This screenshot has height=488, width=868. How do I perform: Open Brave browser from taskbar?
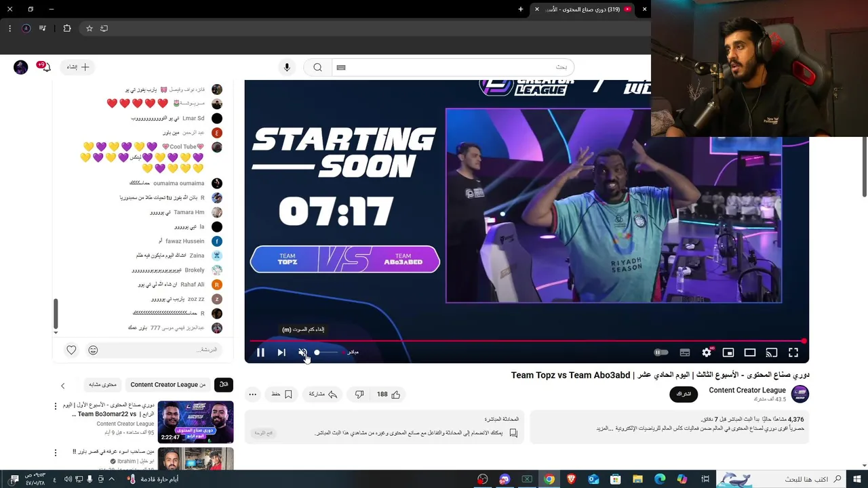coord(572,479)
